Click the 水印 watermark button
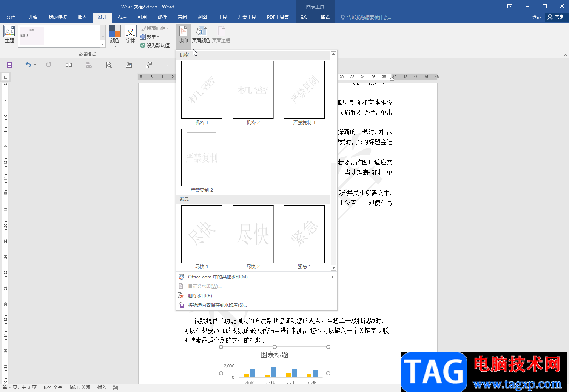This screenshot has height=392, width=569. coord(183,36)
